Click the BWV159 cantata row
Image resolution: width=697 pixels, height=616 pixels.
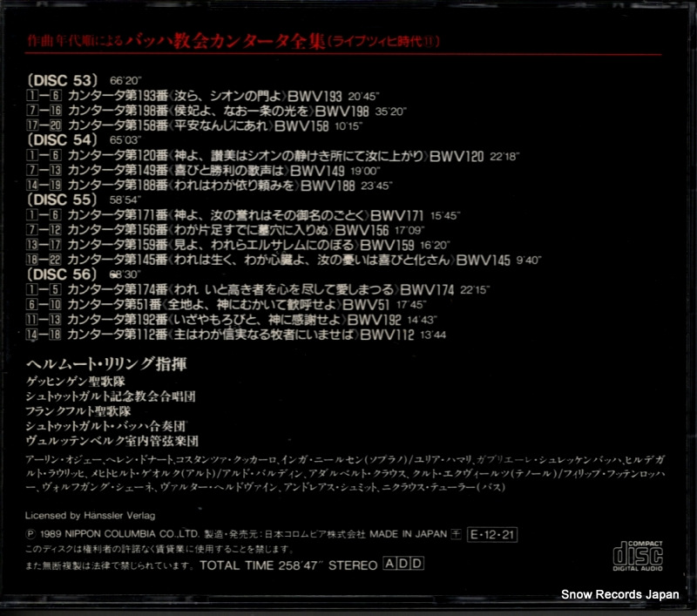point(238,245)
